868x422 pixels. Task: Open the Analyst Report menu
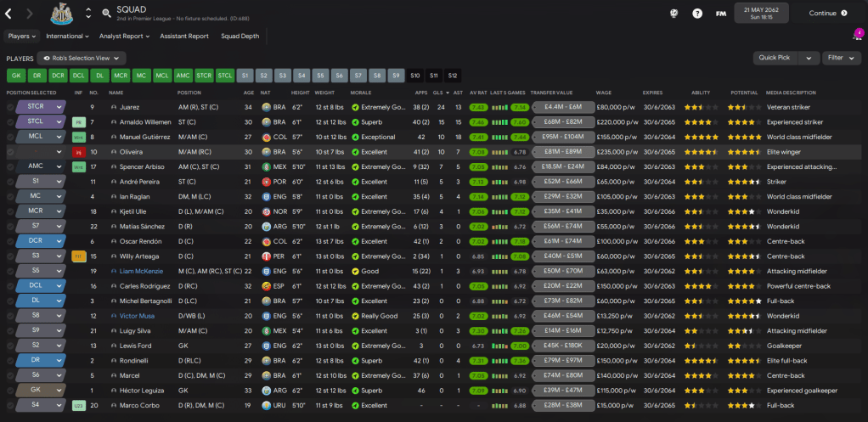point(123,37)
